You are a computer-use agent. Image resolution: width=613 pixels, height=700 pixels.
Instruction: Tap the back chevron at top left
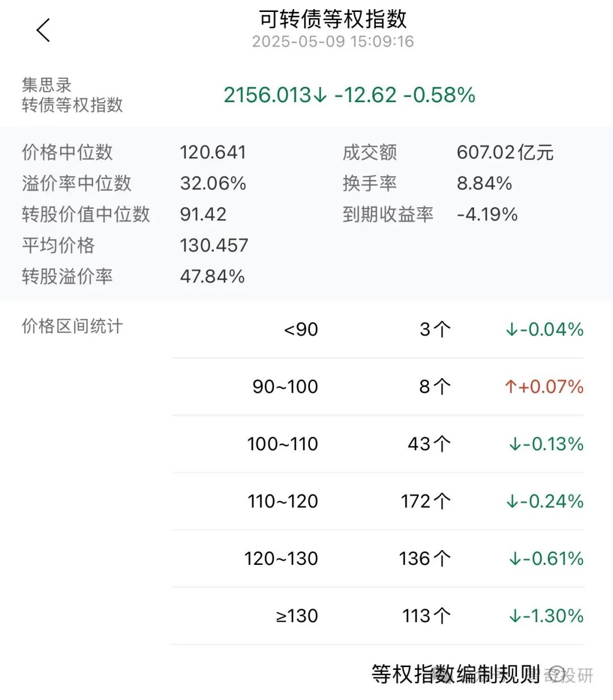click(x=43, y=28)
